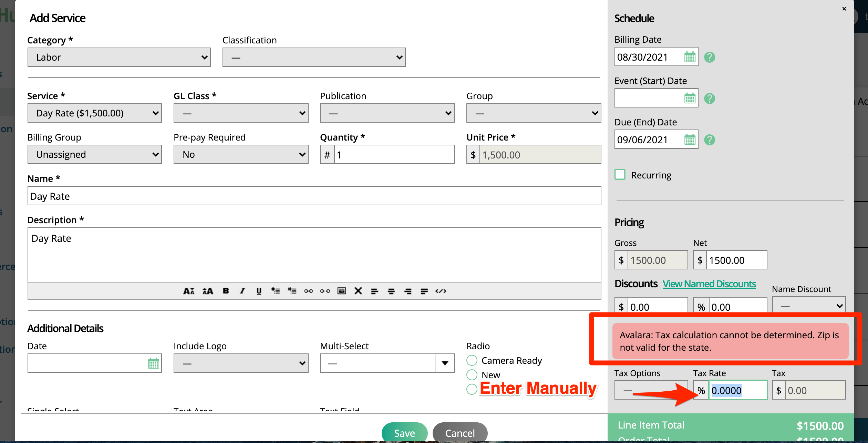Open the Category dropdown showing Labor
This screenshot has height=443, width=868.
tap(119, 57)
